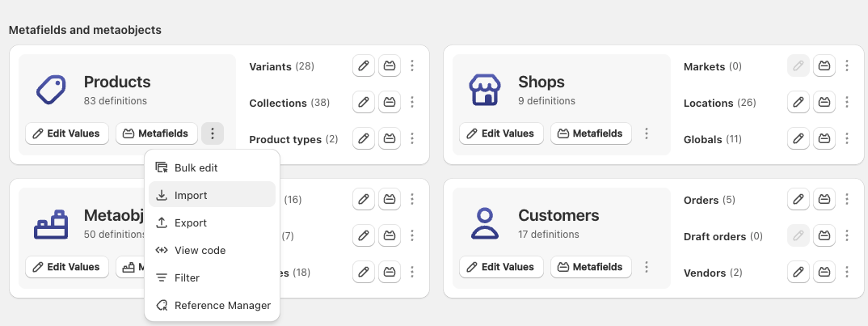Click the pencil edit icon for Orders

pos(798,199)
